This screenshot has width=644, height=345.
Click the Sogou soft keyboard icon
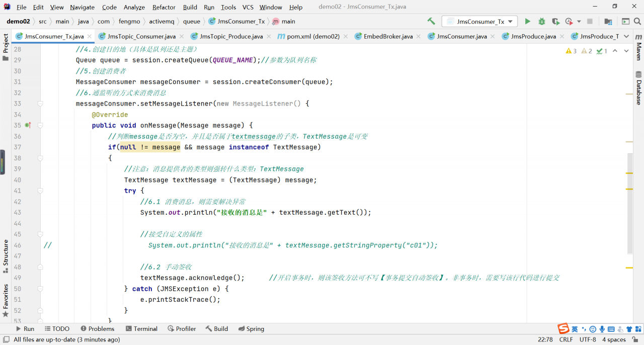click(x=611, y=329)
